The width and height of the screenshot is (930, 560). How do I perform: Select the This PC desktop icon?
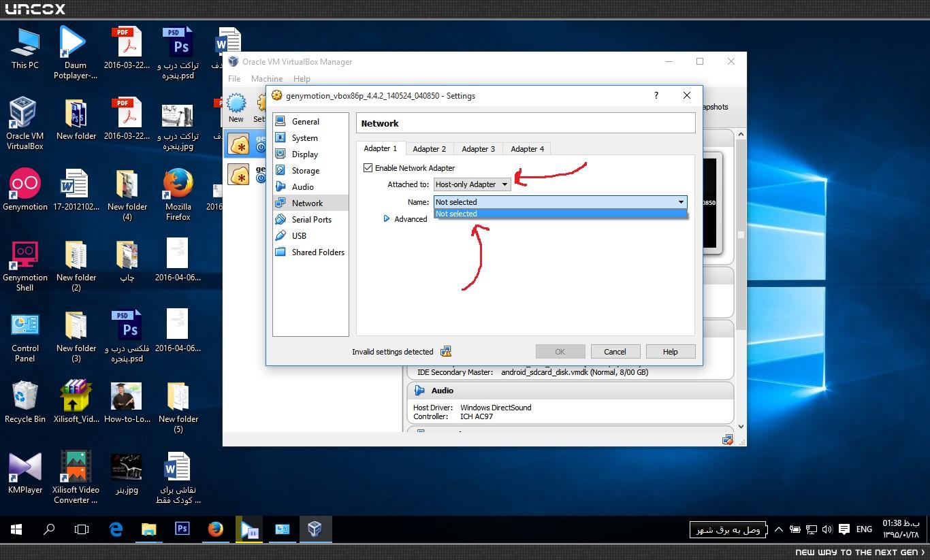tap(25, 48)
